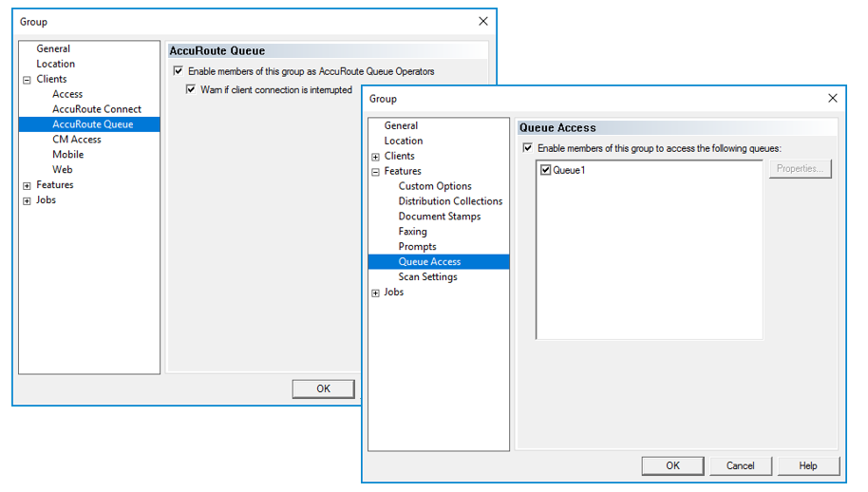868x492 pixels.
Task: Click the Clients label in back window
Action: (51, 79)
